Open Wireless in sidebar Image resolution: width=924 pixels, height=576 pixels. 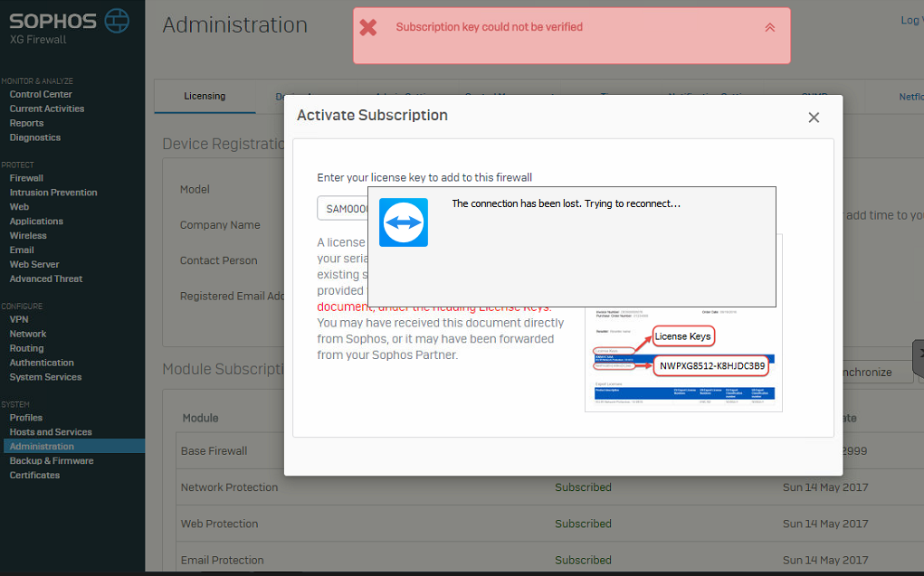tap(28, 236)
